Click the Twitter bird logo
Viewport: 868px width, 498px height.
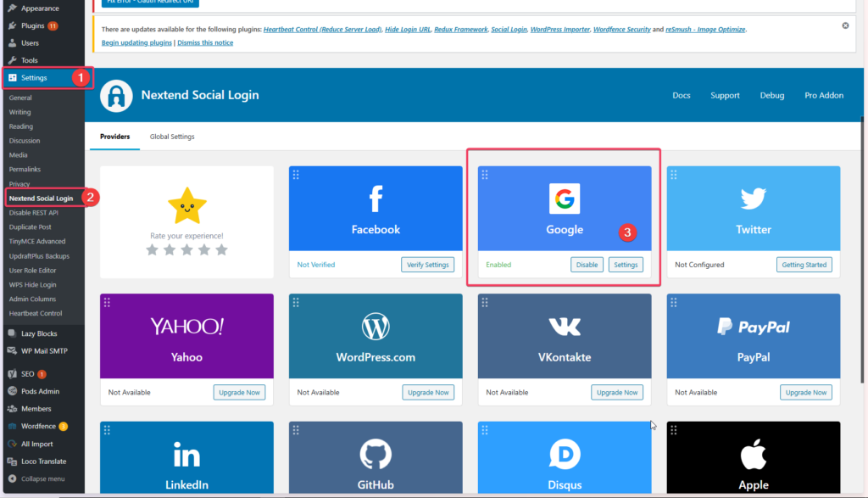[x=754, y=199]
